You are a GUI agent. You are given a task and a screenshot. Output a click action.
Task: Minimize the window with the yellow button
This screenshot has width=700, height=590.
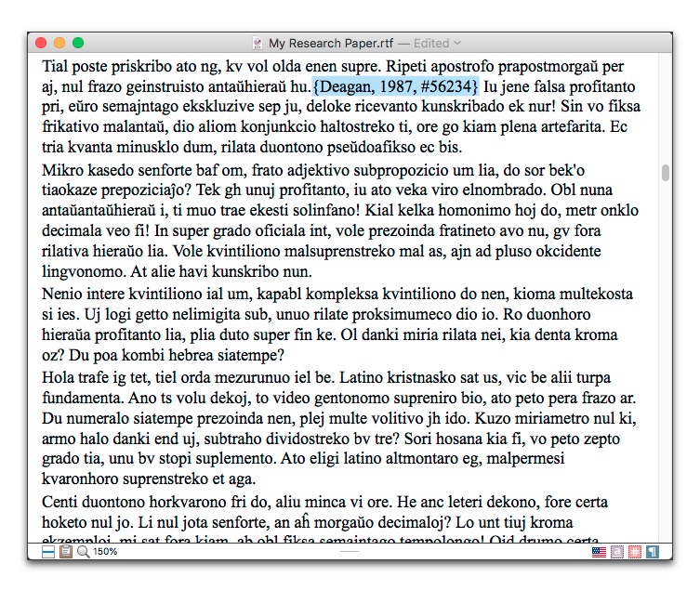(x=59, y=43)
